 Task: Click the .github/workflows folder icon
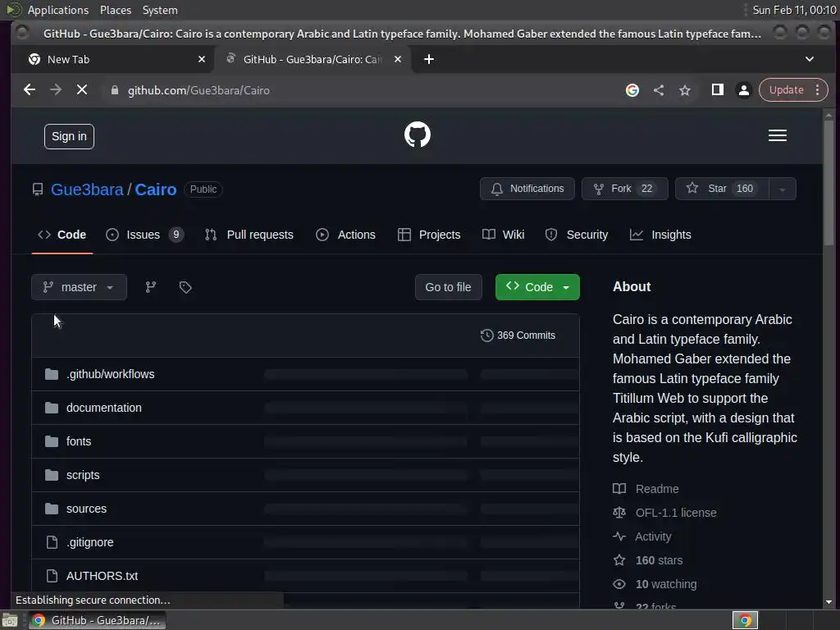[x=52, y=374]
